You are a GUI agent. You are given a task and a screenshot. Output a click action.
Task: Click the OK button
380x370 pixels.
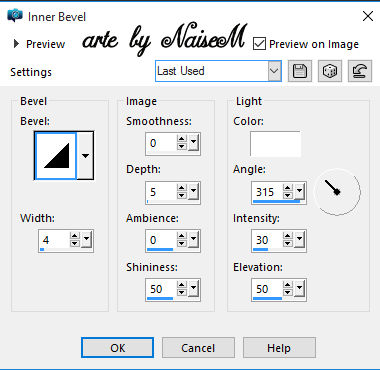coord(117,348)
